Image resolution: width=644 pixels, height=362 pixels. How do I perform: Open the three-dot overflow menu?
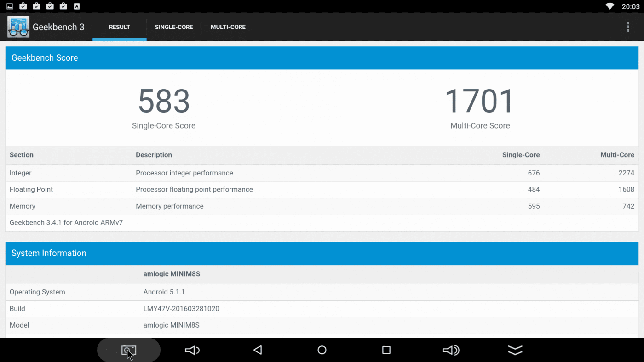click(x=627, y=27)
